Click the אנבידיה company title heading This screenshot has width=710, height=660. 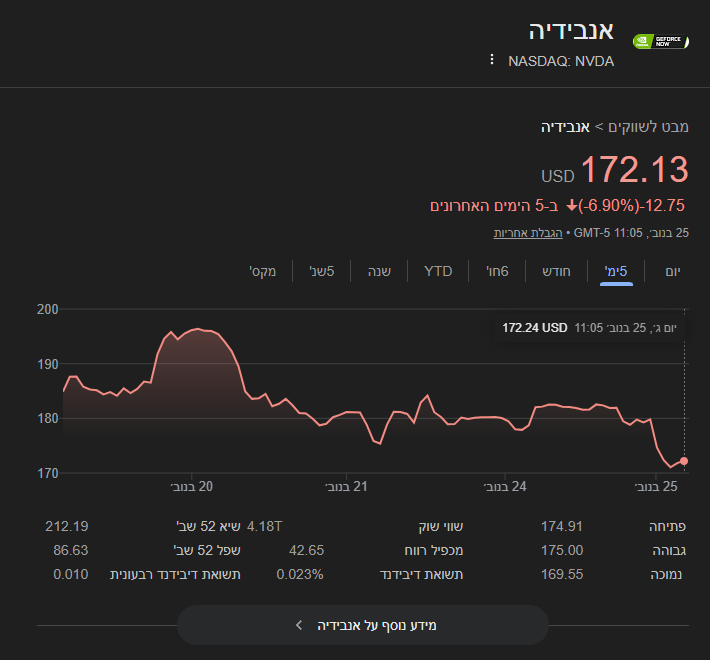tap(571, 31)
